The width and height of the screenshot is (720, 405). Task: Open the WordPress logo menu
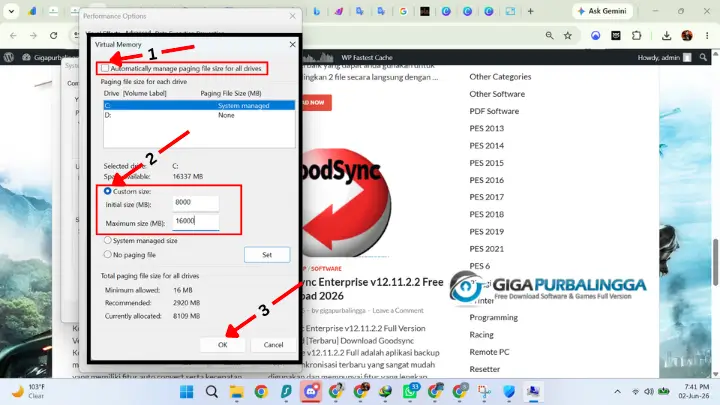[x=9, y=57]
